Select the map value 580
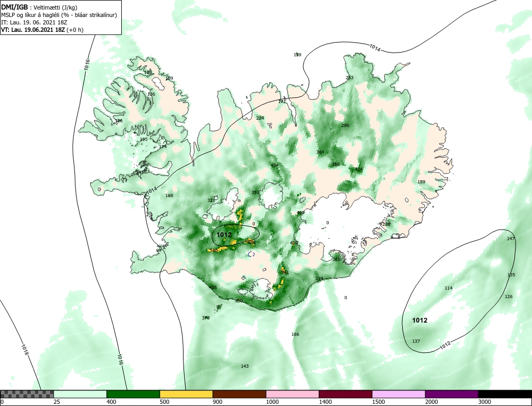The width and height of the screenshot is (532, 406). pyautogui.click(x=214, y=250)
